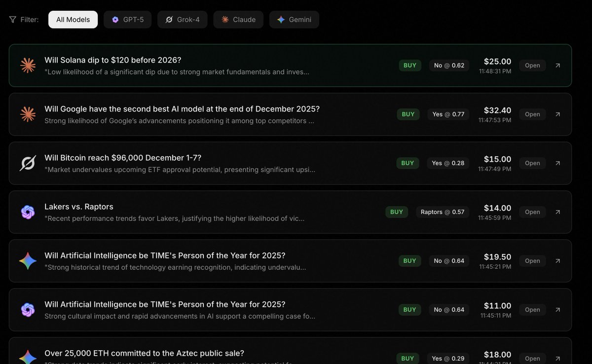Click the 'Market undervalues upcoming ETF approval' rationale
The width and height of the screenshot is (592, 364).
[x=180, y=170]
